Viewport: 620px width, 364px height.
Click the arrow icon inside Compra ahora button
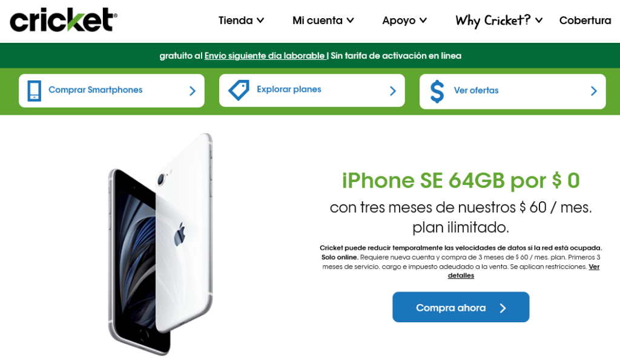[503, 308]
